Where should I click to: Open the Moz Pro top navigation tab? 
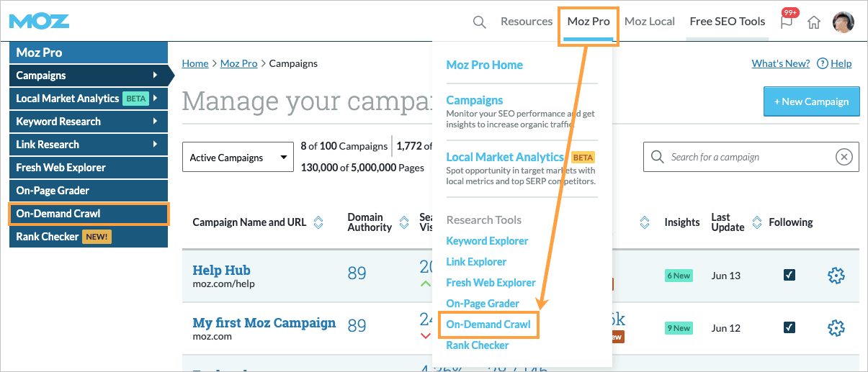[x=589, y=22]
